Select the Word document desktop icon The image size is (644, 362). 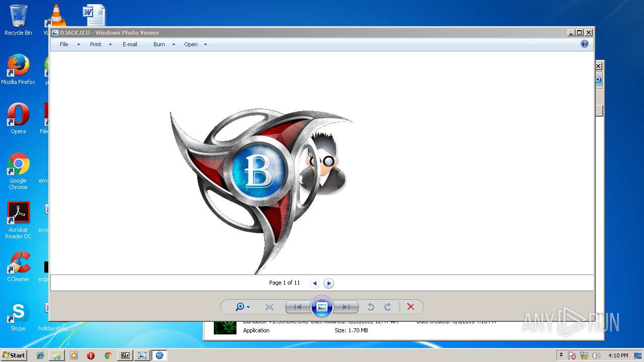tap(94, 15)
